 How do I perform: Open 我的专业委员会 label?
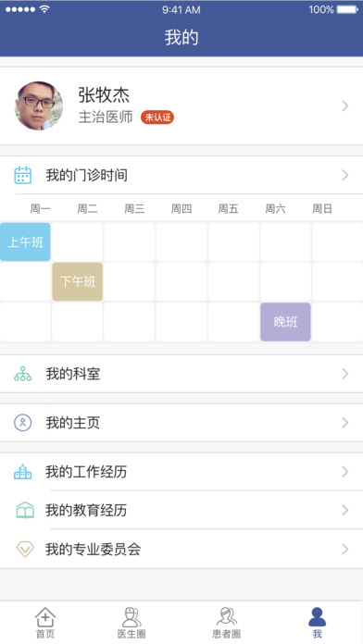93,549
